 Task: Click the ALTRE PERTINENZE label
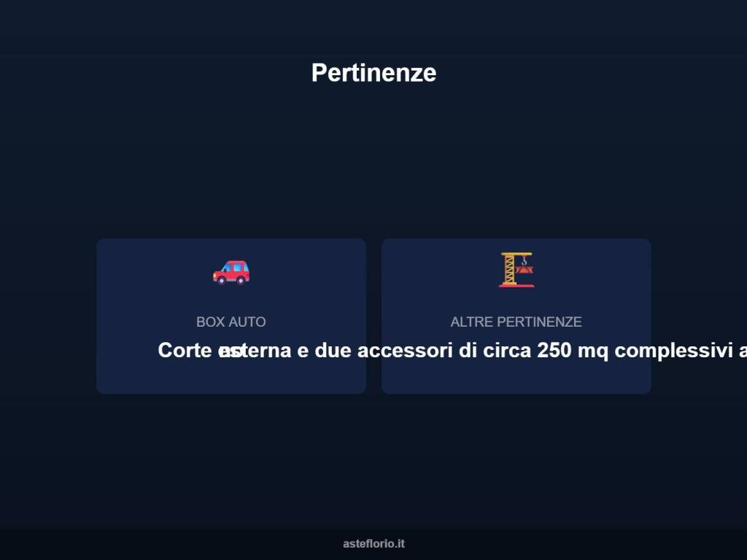516,322
